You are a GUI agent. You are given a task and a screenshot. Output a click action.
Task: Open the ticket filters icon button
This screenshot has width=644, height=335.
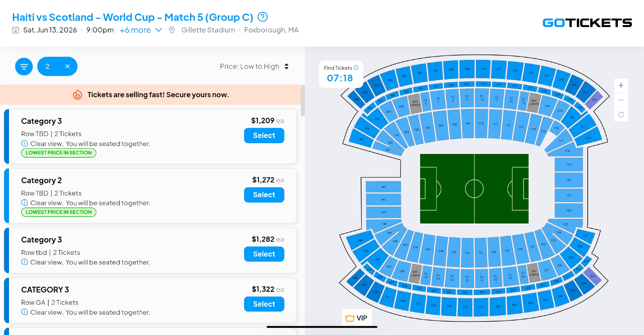tap(24, 67)
